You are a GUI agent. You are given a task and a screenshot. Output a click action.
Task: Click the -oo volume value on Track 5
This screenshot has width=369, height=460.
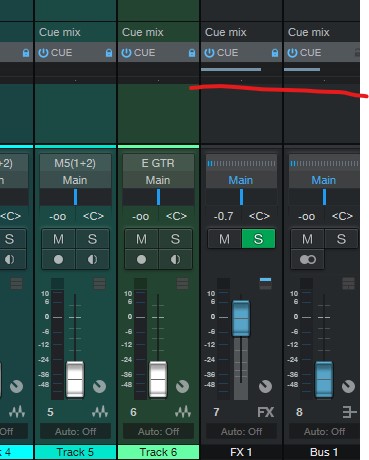point(57,216)
